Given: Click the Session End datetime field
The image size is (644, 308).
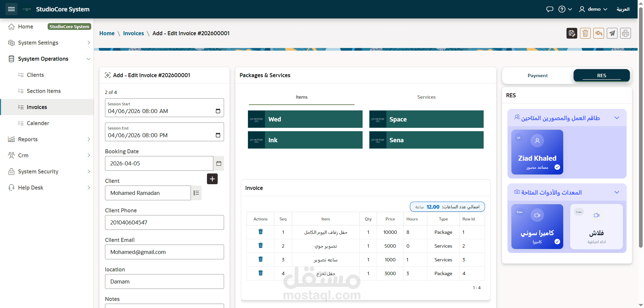Looking at the screenshot, I should pyautogui.click(x=164, y=132).
